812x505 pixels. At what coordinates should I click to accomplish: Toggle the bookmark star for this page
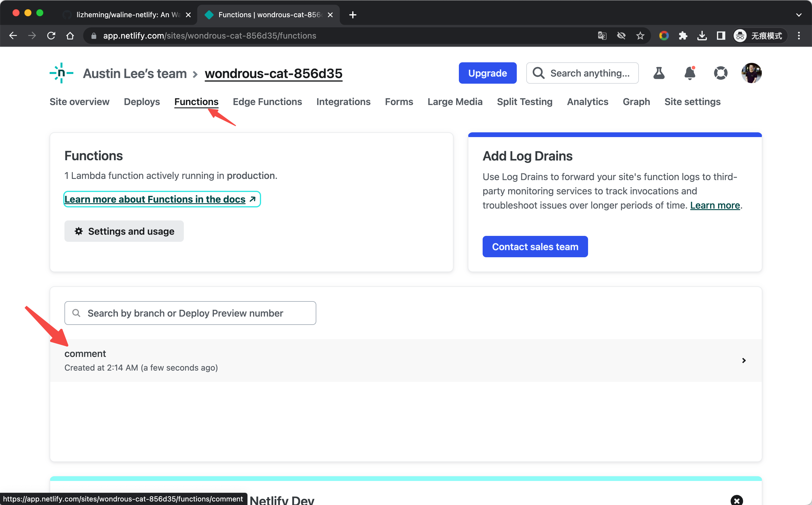[x=640, y=35]
